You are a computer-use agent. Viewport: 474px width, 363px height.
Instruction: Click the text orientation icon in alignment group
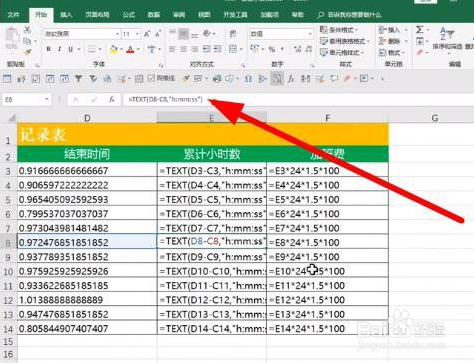tap(207, 34)
